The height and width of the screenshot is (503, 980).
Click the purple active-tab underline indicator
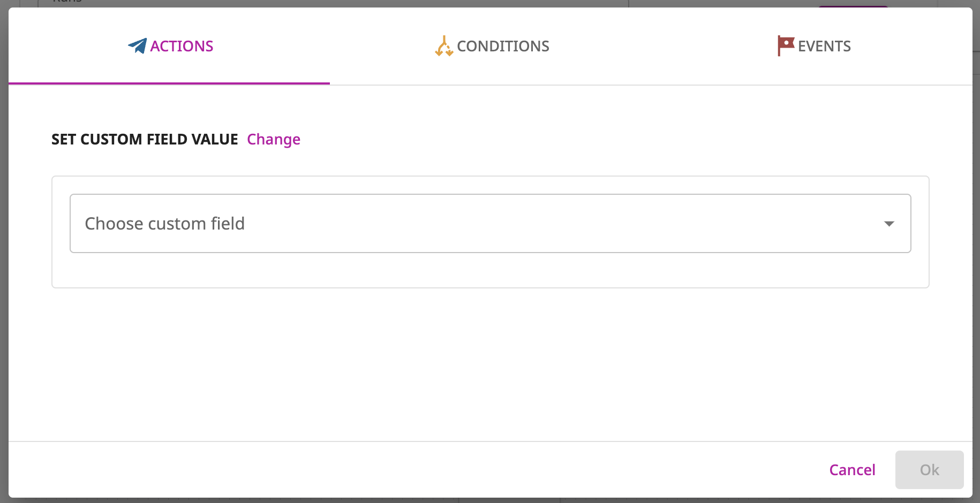click(x=169, y=83)
